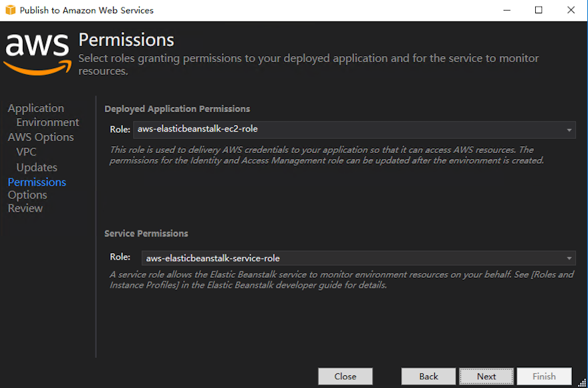The image size is (588, 388).
Task: Click the Next button
Action: [x=486, y=376]
